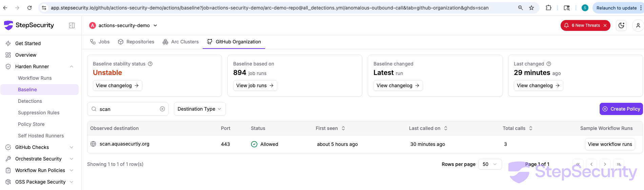Click Relaunch to update button
Viewport: 644px width, 190px height.
(616, 8)
